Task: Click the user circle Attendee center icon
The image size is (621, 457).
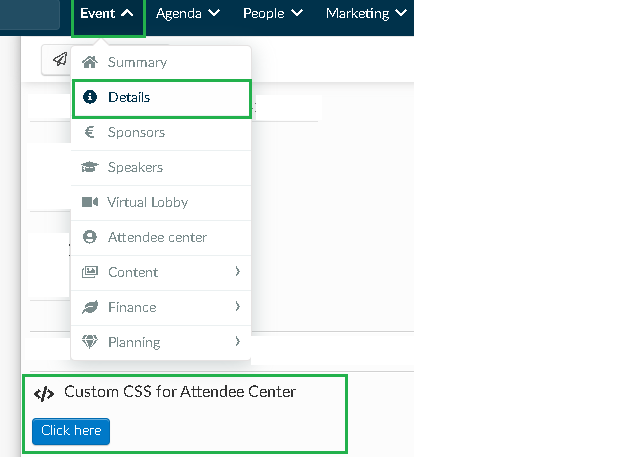Action: [90, 237]
